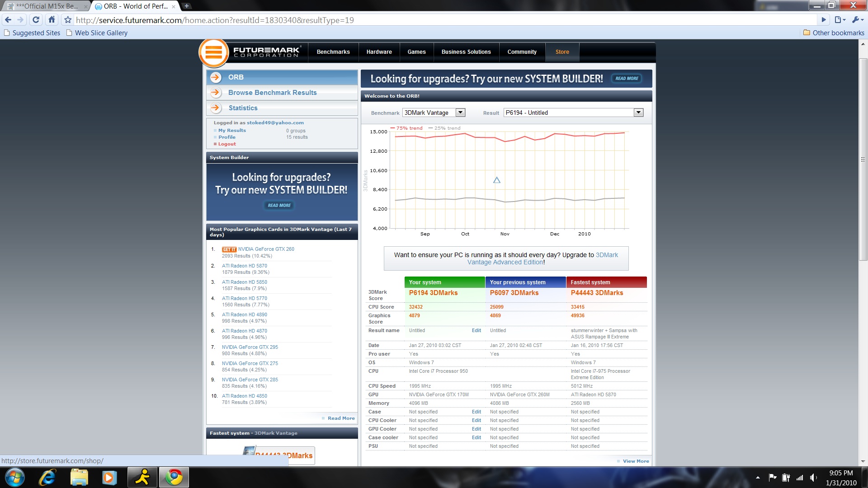This screenshot has height=488, width=868.
Task: Click the network signal tray icon
Action: click(800, 478)
